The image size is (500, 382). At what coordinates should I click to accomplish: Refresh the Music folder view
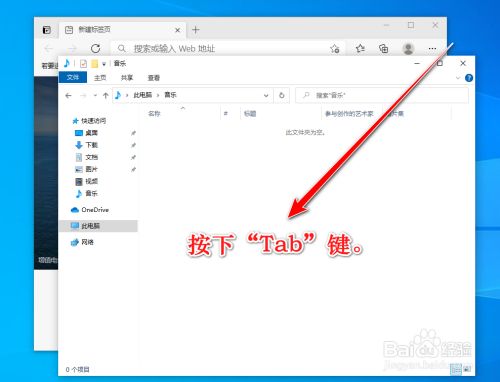[x=281, y=95]
